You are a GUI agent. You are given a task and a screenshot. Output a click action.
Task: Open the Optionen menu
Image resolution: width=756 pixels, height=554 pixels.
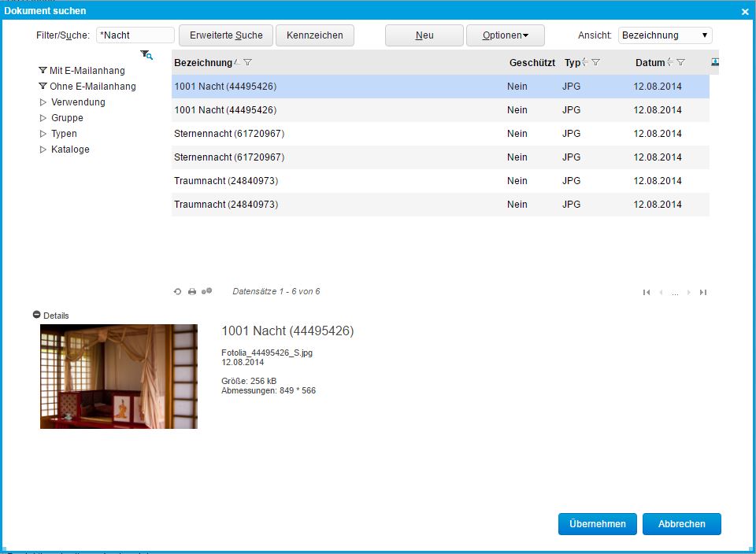point(504,35)
